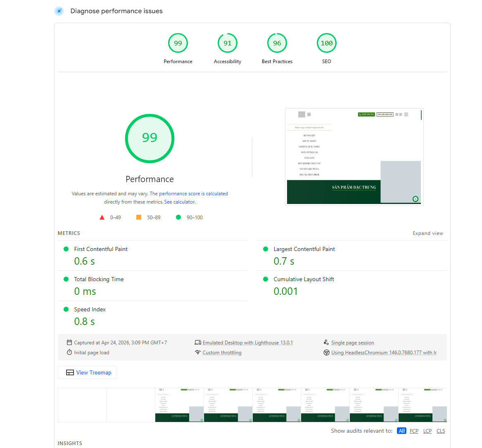Toggle Expand view for metrics
The height and width of the screenshot is (448, 482).
(428, 233)
